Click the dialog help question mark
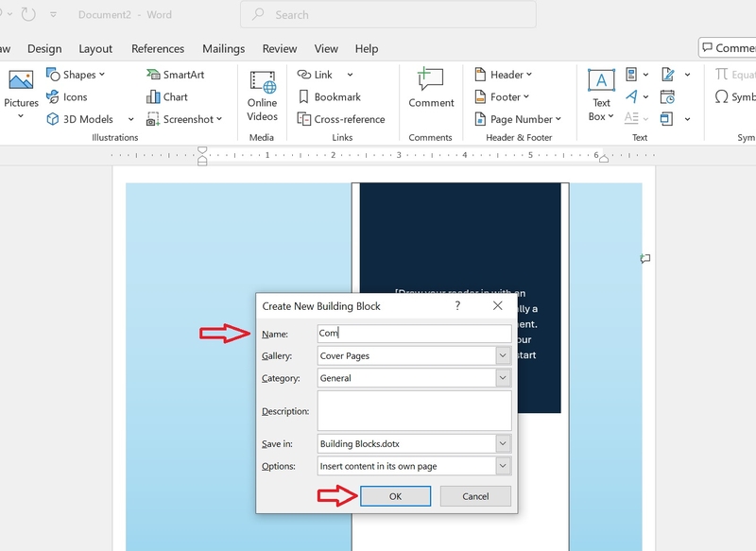Screen dimensions: 756x551 pyautogui.click(x=457, y=305)
